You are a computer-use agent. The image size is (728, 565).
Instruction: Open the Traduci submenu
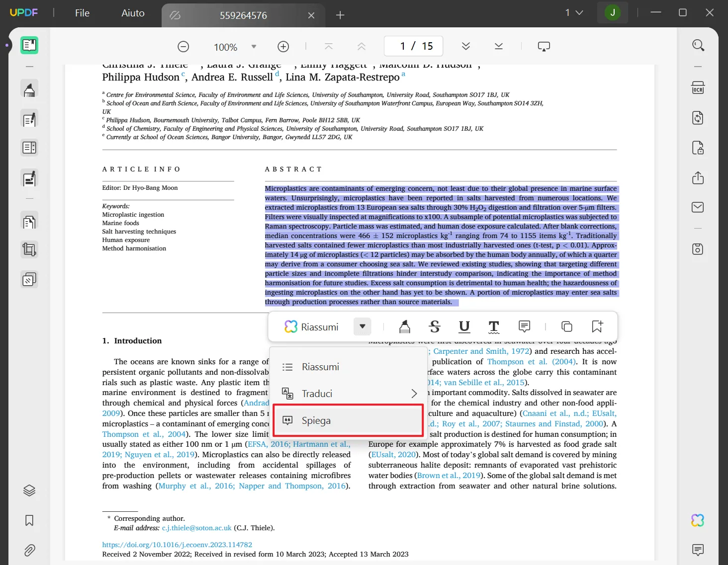point(348,394)
